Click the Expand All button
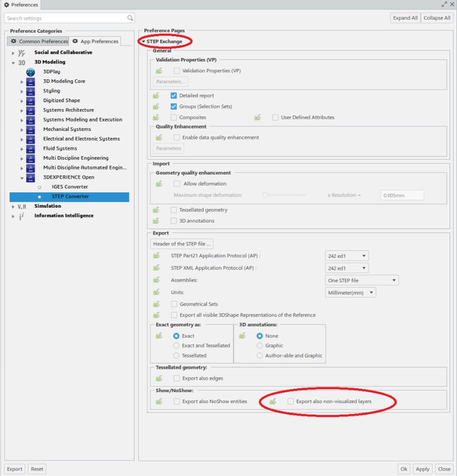Viewport: 457px width, 476px height. 405,18
